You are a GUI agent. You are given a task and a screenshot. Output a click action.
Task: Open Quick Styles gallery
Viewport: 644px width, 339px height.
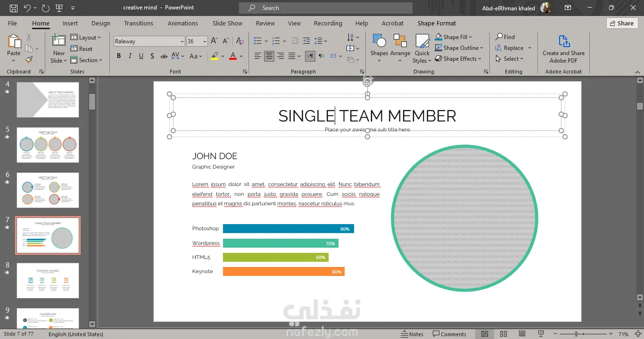point(422,48)
